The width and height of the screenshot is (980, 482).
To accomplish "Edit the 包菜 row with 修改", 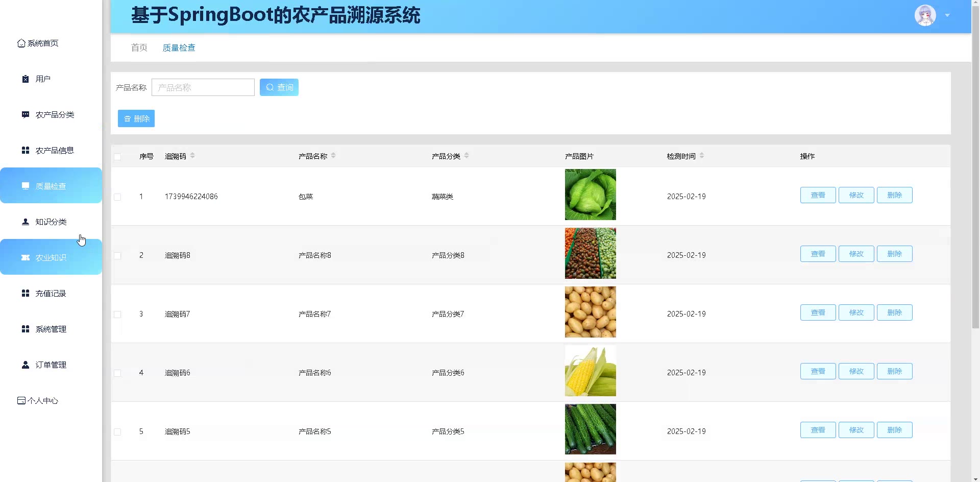I will 856,195.
